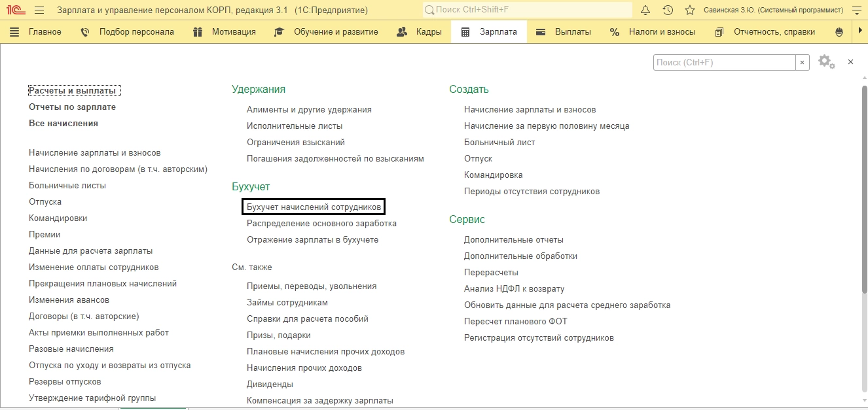Image resolution: width=868 pixels, height=410 pixels.
Task: Open Дивиденды item
Action: pos(270,384)
